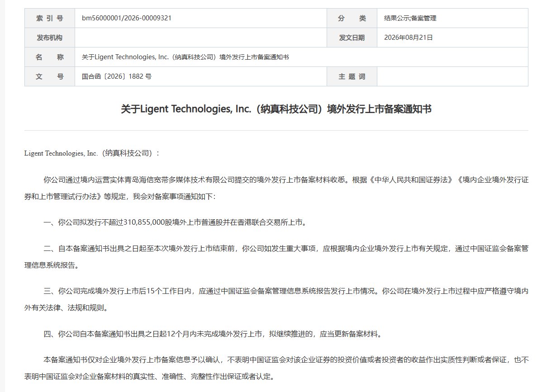Click item 三 about 15个工作日内

tap(276, 299)
